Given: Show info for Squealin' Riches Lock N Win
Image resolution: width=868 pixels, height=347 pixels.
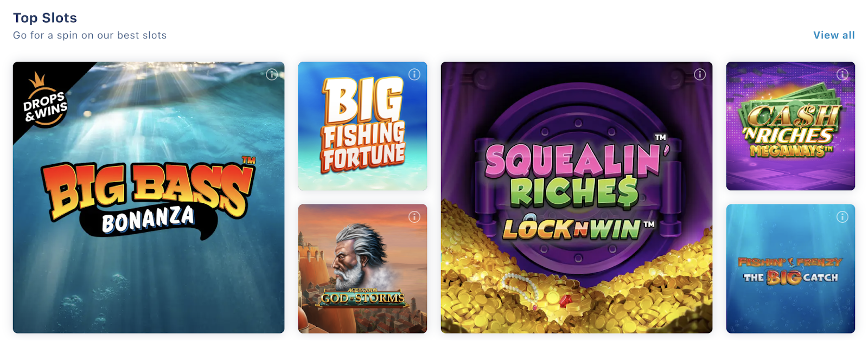Looking at the screenshot, I should click(700, 74).
